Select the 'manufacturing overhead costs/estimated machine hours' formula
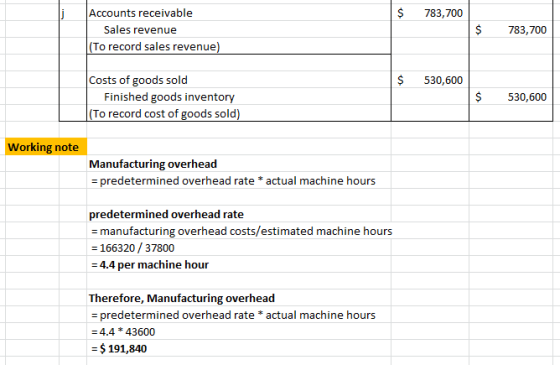Viewport: 560px width, 365px height. click(x=242, y=231)
